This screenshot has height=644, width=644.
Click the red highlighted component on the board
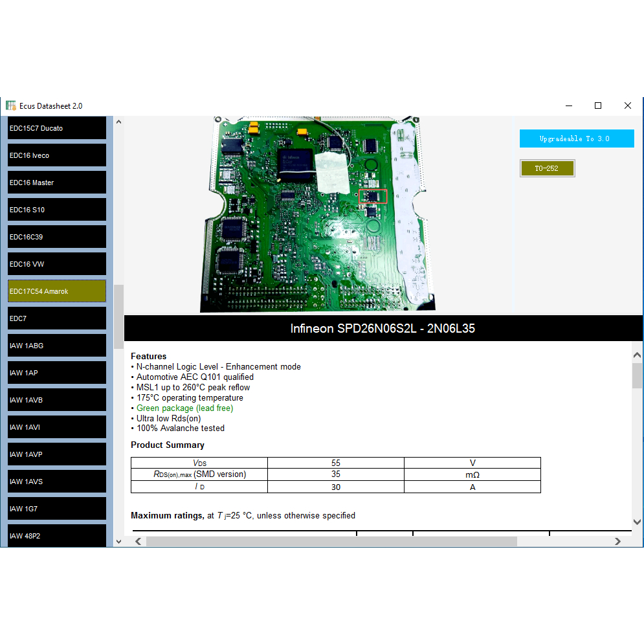[373, 196]
